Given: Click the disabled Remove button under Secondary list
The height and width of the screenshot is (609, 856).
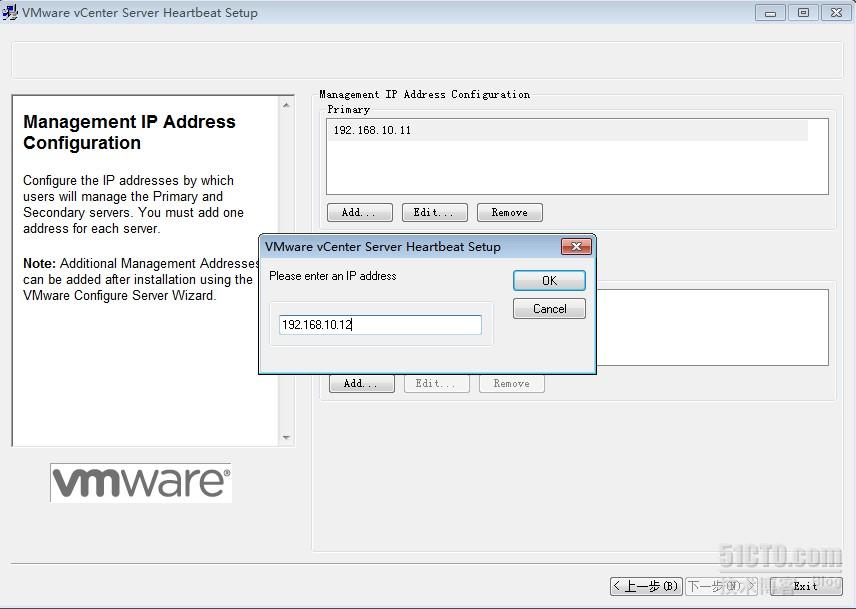Looking at the screenshot, I should [x=512, y=384].
